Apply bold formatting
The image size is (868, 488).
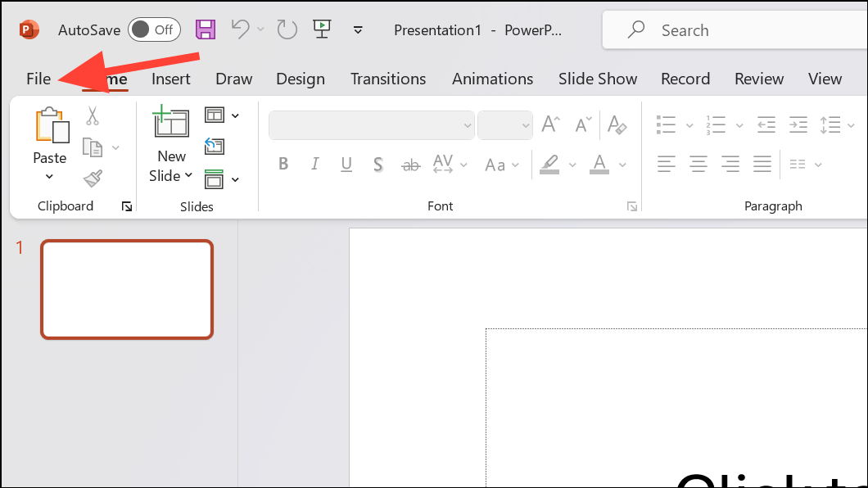[283, 164]
